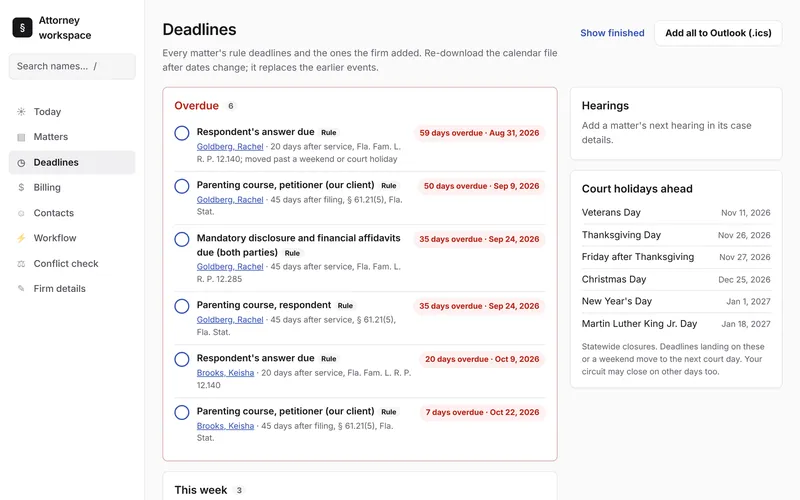Mark Rachel Goldberg's Respondent's answer due as finished
Screen dimensions: 800x500
182,133
